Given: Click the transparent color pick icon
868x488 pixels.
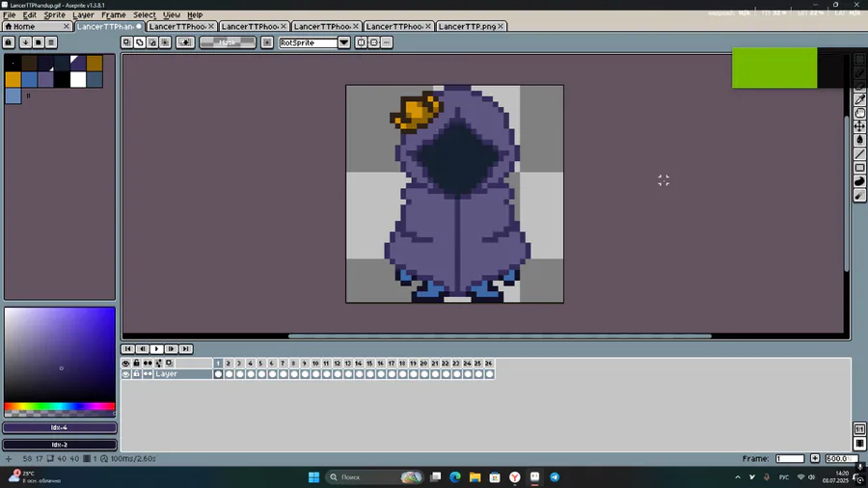Looking at the screenshot, I should [x=185, y=42].
